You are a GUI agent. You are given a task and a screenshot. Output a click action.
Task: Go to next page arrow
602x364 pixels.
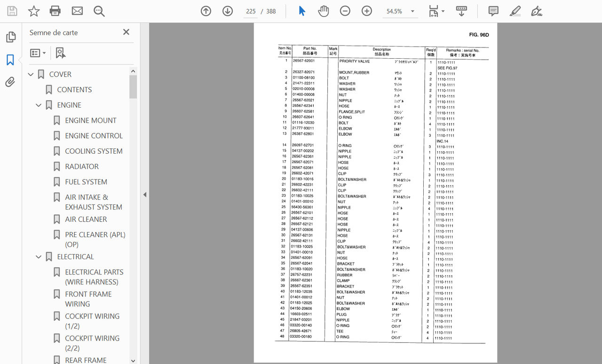point(228,11)
